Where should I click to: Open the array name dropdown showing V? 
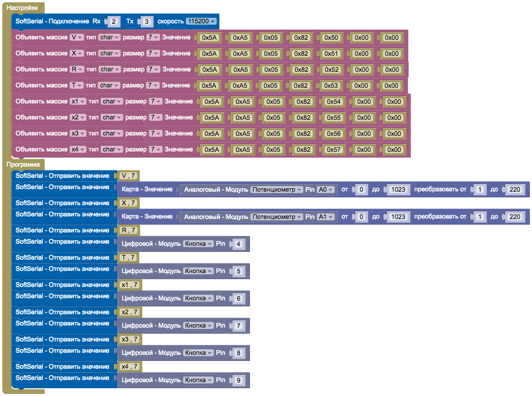tap(76, 38)
